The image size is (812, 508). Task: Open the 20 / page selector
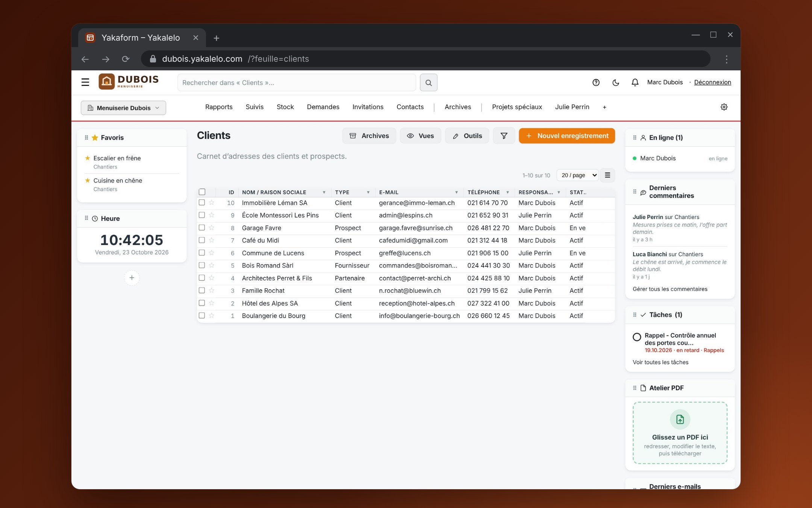[577, 175]
